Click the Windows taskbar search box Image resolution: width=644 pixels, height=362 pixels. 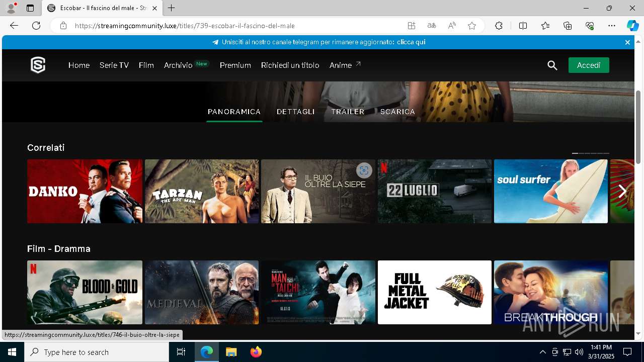pos(97,352)
